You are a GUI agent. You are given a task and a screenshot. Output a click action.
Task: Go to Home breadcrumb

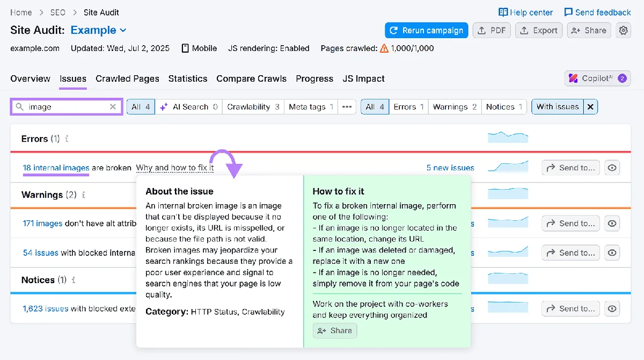[21, 12]
